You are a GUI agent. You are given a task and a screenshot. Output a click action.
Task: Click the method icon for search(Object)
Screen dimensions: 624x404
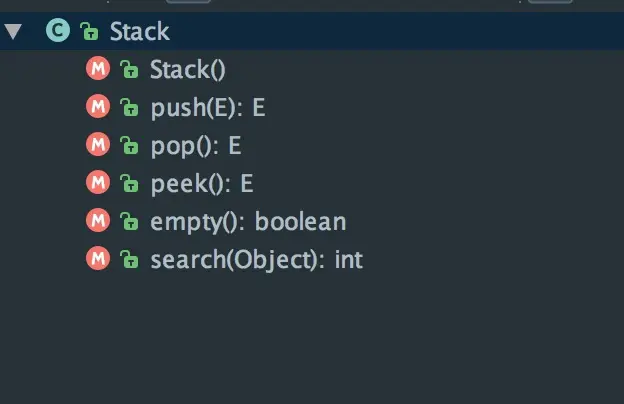[97, 259]
